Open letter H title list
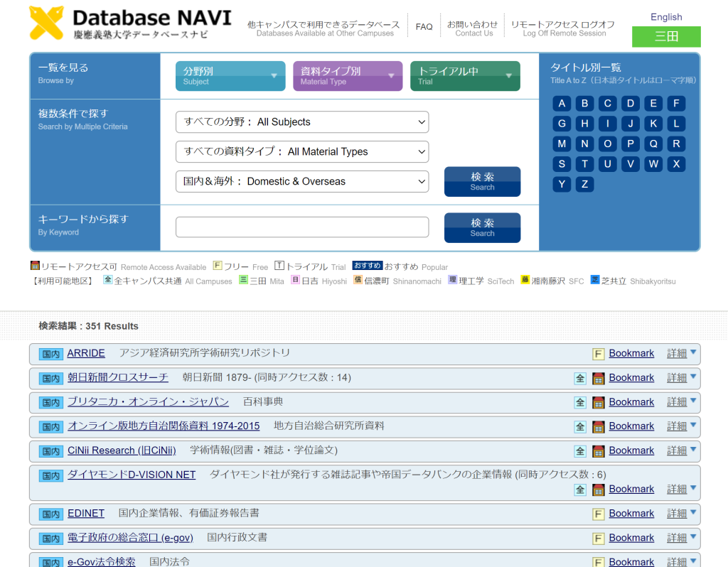Image resolution: width=728 pixels, height=567 pixels. [584, 124]
